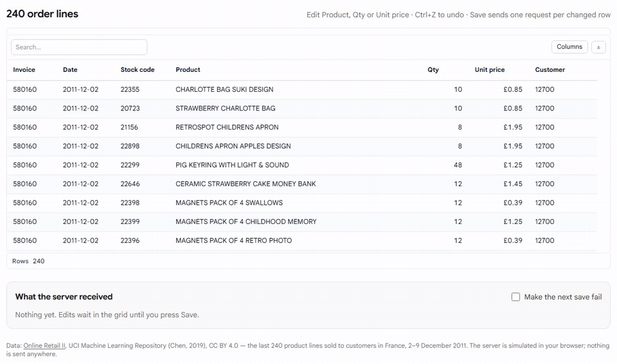Image resolution: width=617 pixels, height=364 pixels.
Task: Select product cell CERAMIC STRAWBERRY CAKE MONEY BANK
Action: tap(246, 184)
